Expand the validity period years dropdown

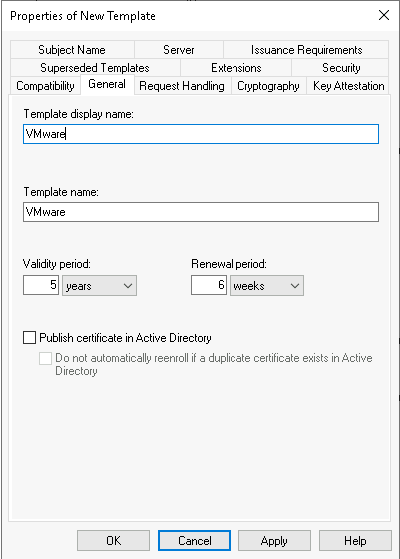point(99,285)
